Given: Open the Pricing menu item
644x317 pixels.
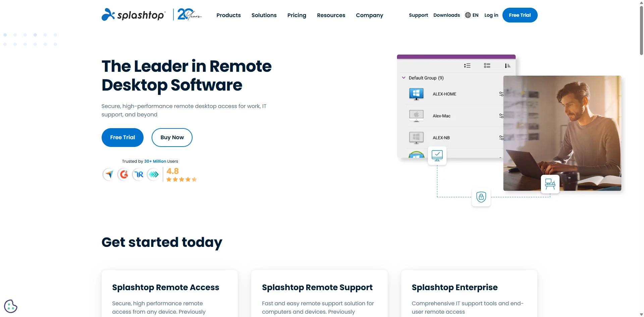Looking at the screenshot, I should point(297,15).
